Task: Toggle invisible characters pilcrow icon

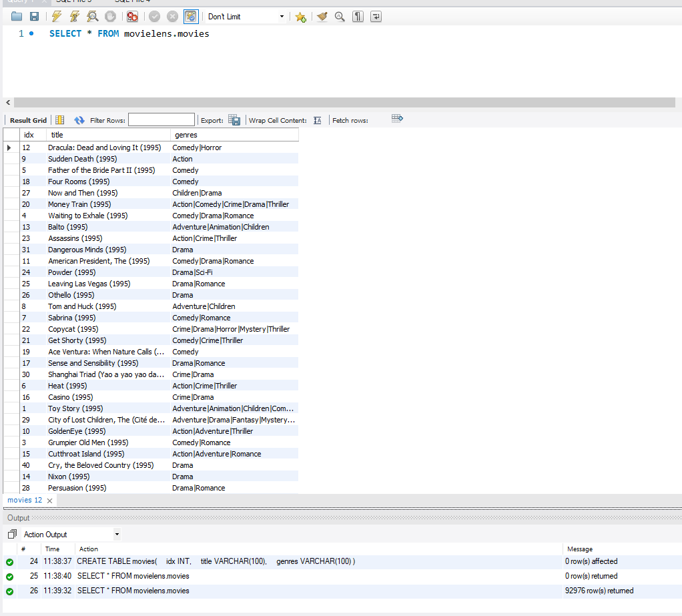Action: click(x=358, y=17)
